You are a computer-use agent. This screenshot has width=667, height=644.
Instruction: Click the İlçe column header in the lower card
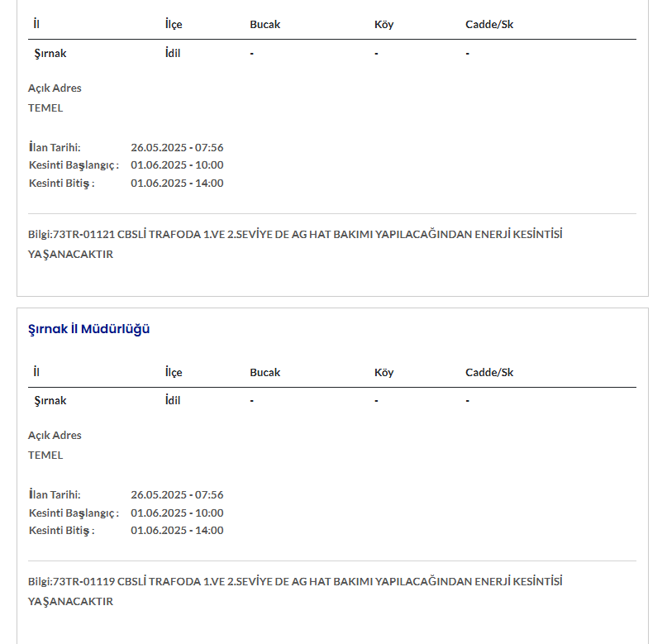[174, 372]
